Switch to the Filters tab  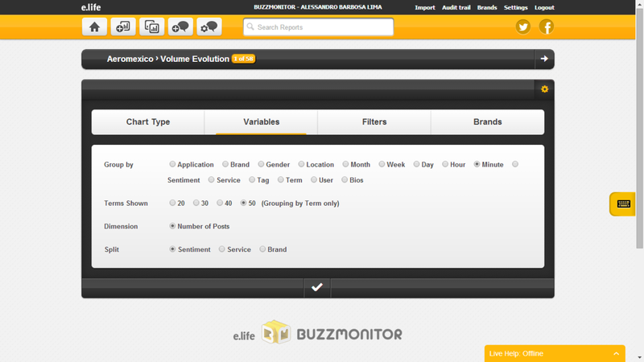374,122
